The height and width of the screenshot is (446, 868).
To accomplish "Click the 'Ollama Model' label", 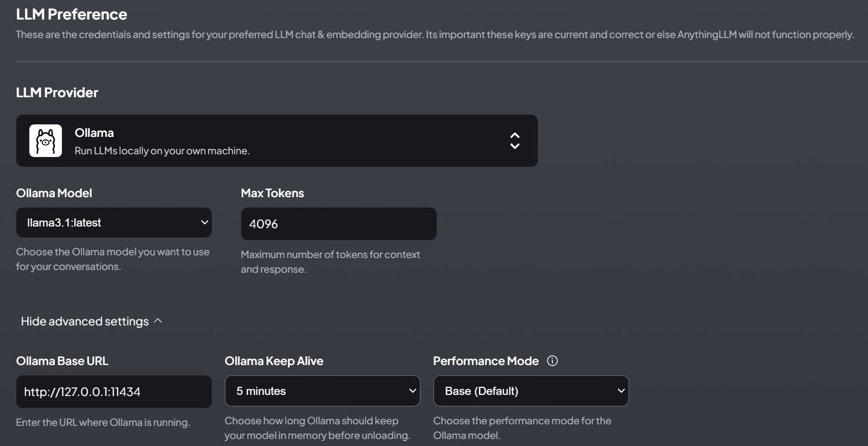I will coord(54,193).
